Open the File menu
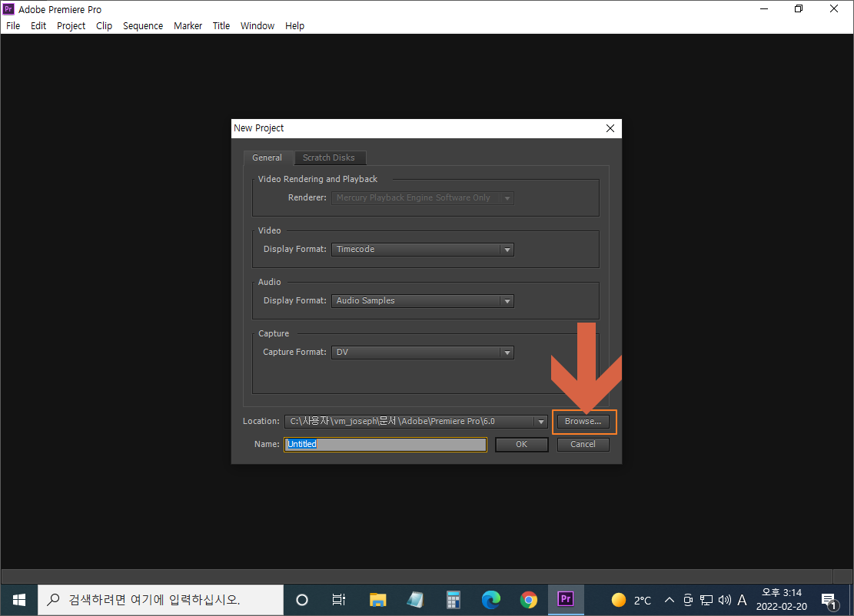Image resolution: width=854 pixels, height=616 pixels. tap(13, 25)
